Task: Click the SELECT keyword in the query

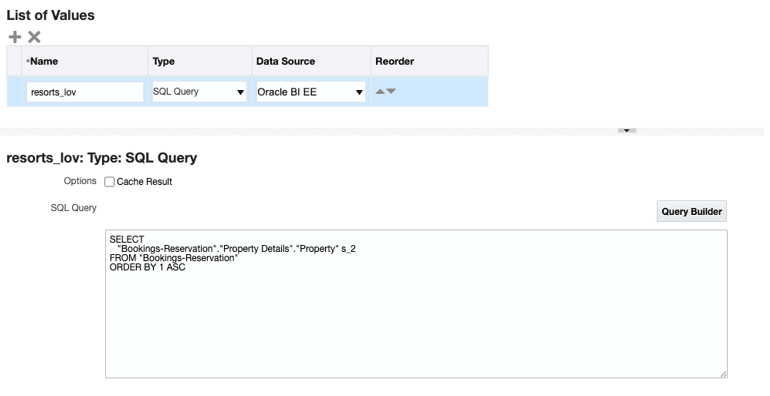Action: point(127,239)
